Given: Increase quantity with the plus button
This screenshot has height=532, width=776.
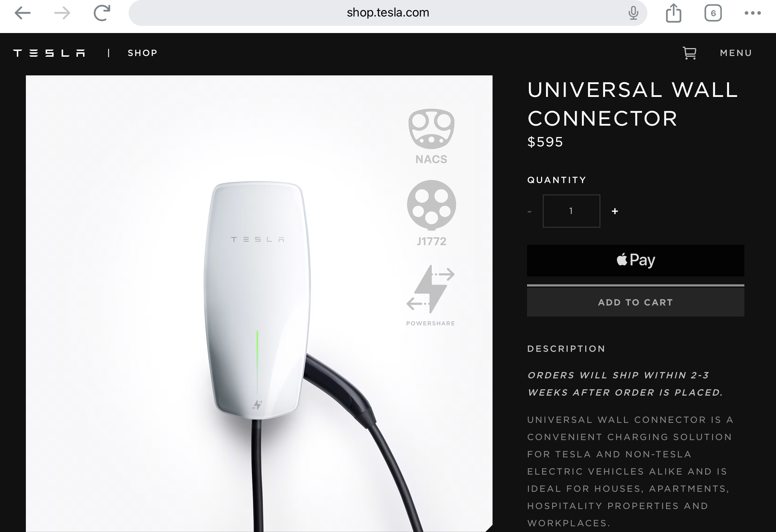Looking at the screenshot, I should [615, 211].
